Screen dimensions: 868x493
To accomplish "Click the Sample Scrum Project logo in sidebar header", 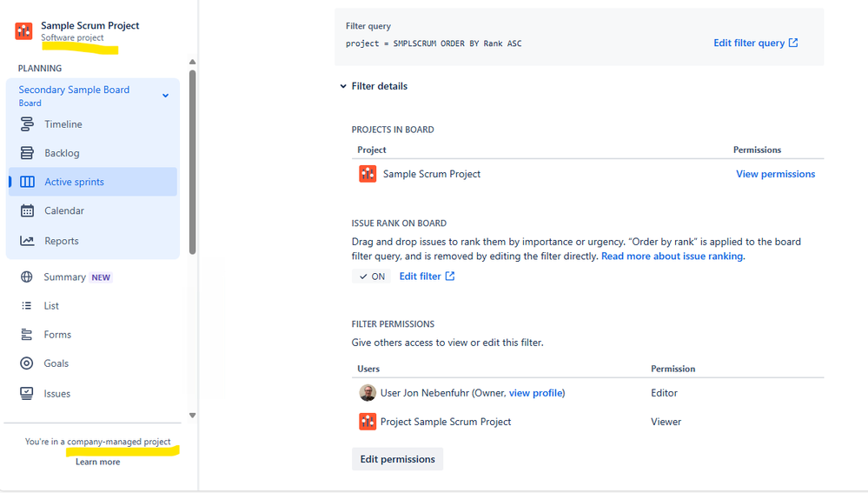I will click(x=23, y=31).
